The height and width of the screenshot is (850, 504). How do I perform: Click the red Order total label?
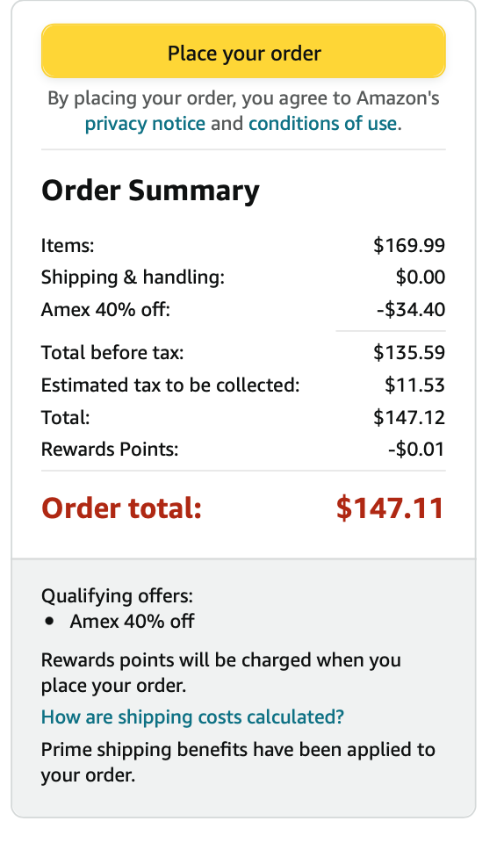(121, 508)
